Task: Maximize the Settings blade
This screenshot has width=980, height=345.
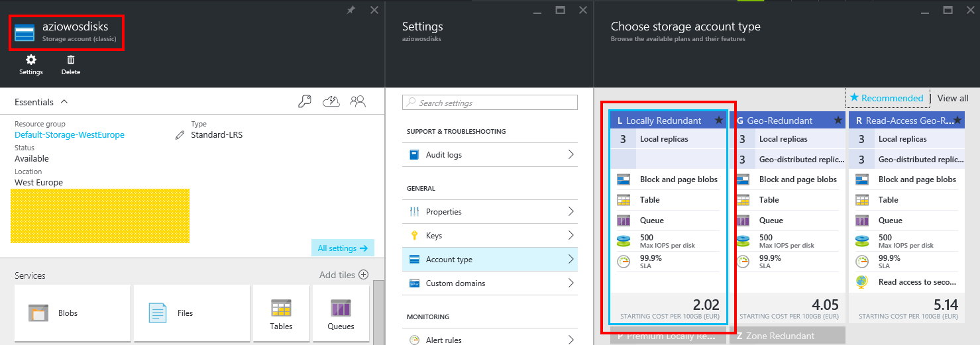Action: [x=560, y=10]
